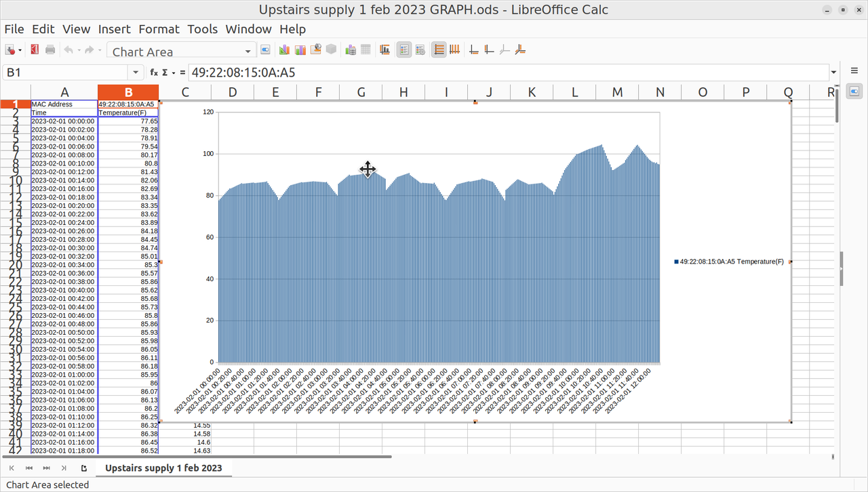Open the Legend properties icon
Viewport: 868px width, 492px height.
point(420,49)
